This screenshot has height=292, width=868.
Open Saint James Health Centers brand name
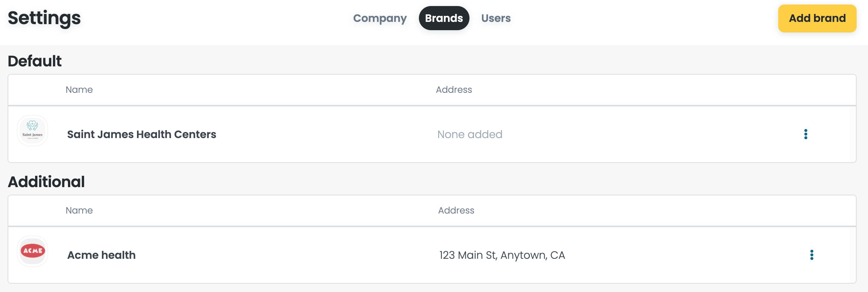coord(142,134)
